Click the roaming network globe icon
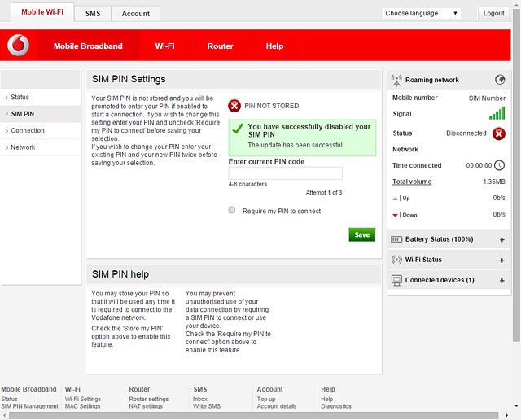The width and height of the screenshot is (521, 420). [500, 80]
